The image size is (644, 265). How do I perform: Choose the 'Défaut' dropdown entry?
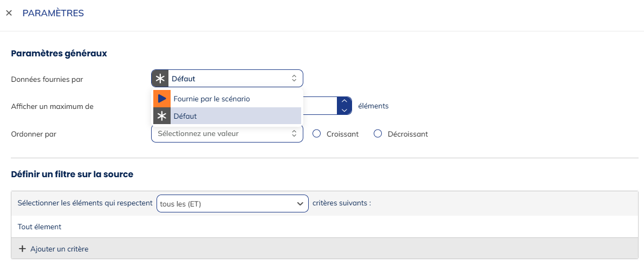click(185, 116)
